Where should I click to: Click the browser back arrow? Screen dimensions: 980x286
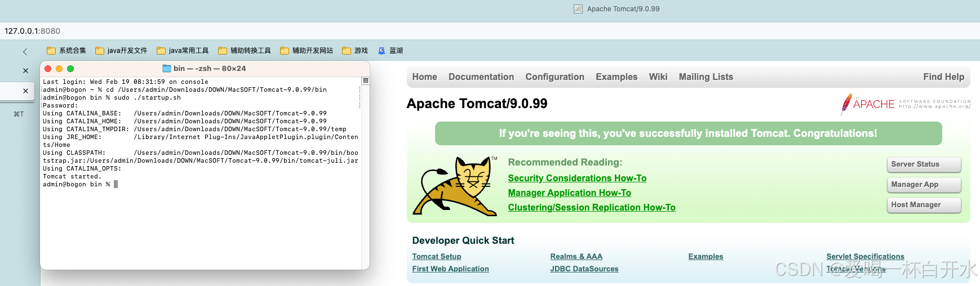point(25,51)
